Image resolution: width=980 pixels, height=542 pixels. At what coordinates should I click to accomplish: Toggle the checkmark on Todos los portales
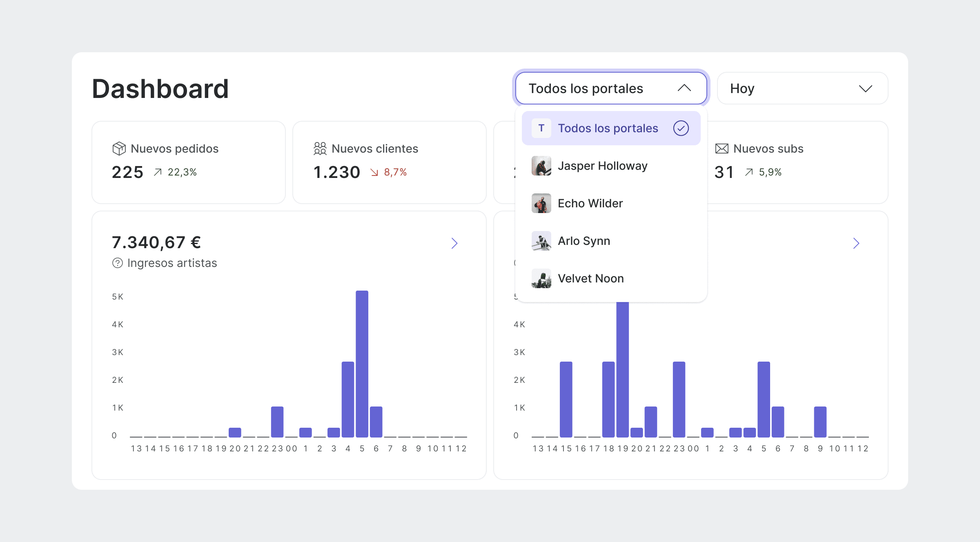tap(681, 128)
